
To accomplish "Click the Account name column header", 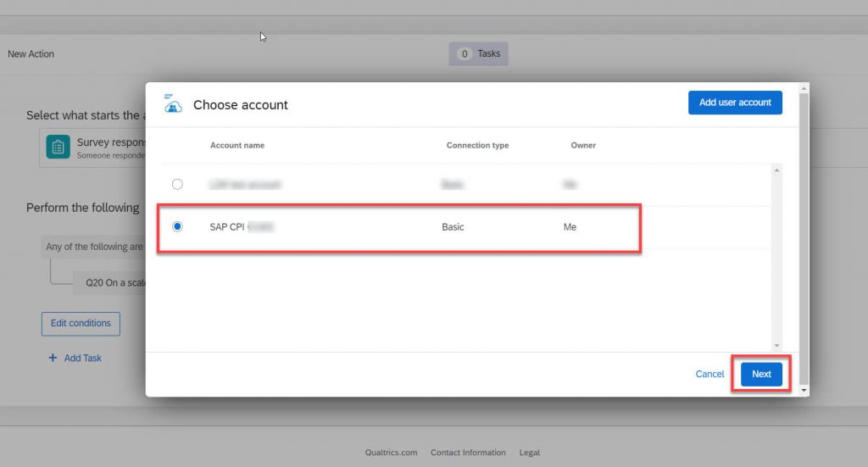I will click(237, 145).
